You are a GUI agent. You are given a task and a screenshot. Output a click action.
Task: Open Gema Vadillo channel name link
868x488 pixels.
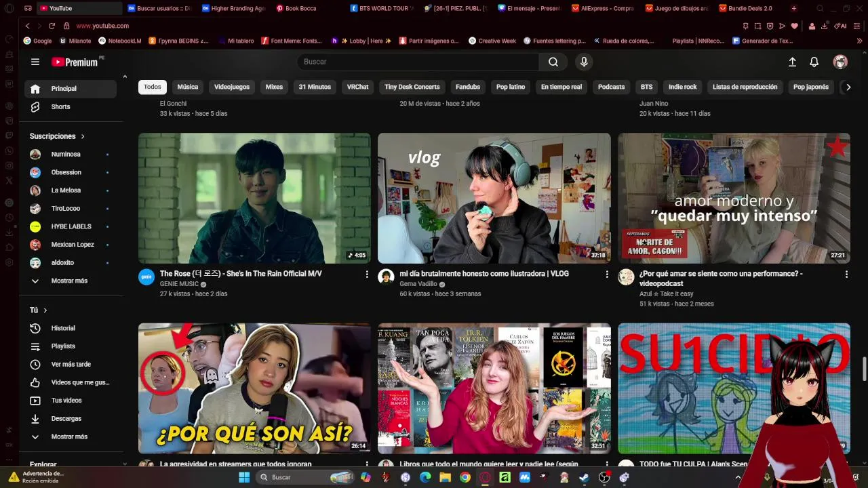[x=418, y=284]
